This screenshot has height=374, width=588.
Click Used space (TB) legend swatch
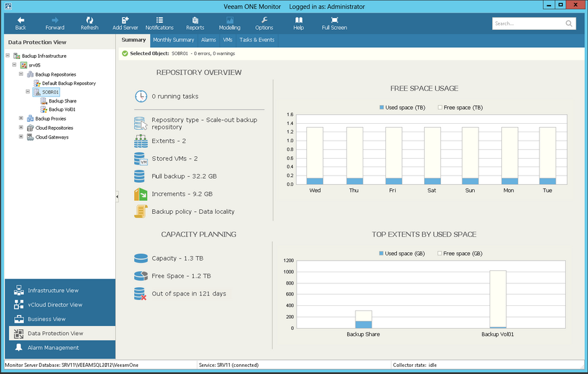click(x=382, y=108)
